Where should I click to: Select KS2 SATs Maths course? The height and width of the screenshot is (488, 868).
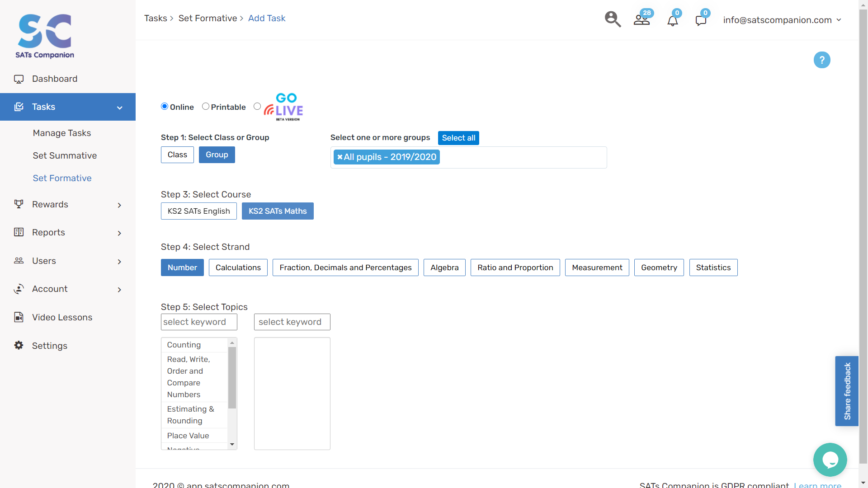[x=278, y=211]
